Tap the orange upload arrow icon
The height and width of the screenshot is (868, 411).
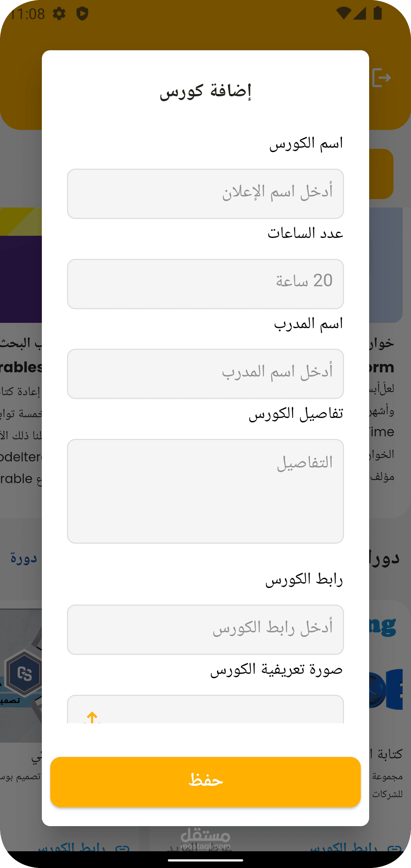pos(92,717)
